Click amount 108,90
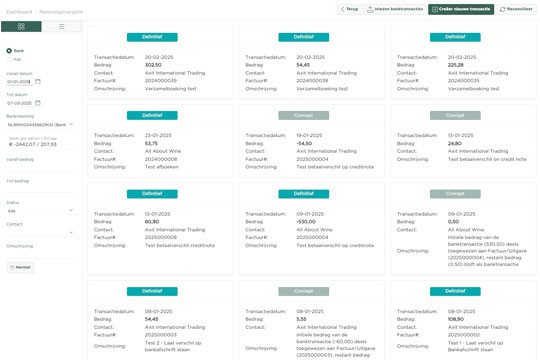 (x=456, y=319)
